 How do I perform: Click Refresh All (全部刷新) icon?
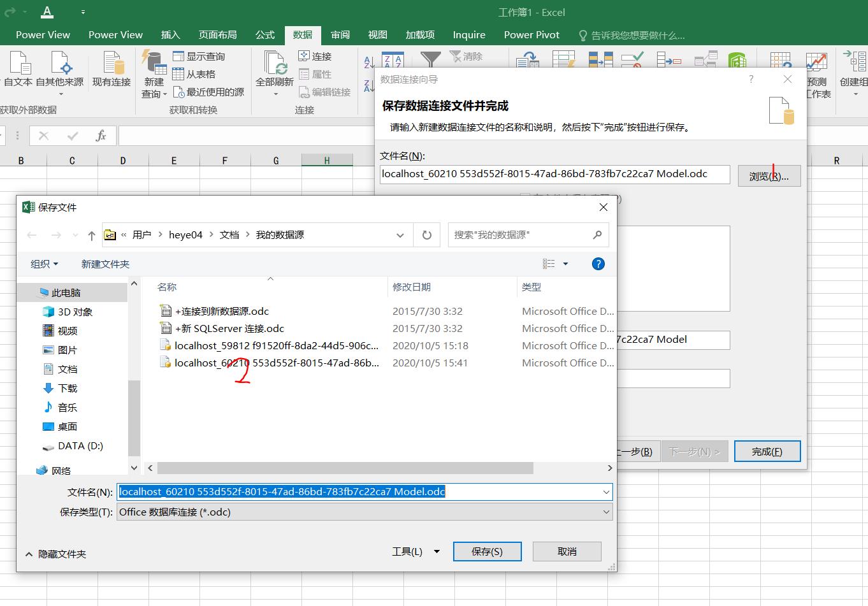[x=275, y=64]
